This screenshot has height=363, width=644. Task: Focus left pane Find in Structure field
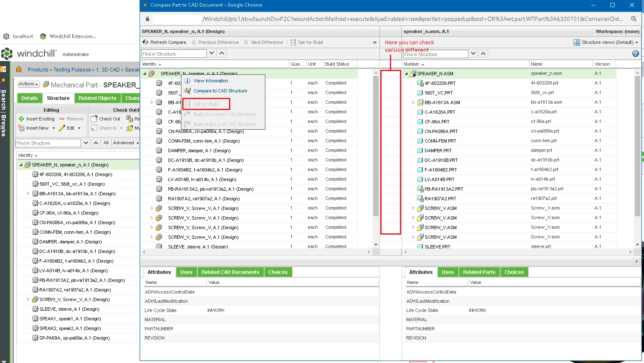(x=174, y=54)
